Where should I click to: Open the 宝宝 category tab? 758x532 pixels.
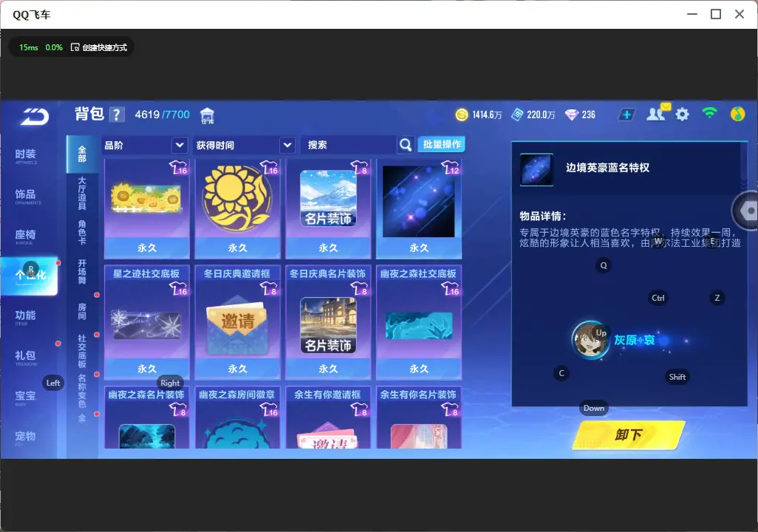[x=25, y=397]
